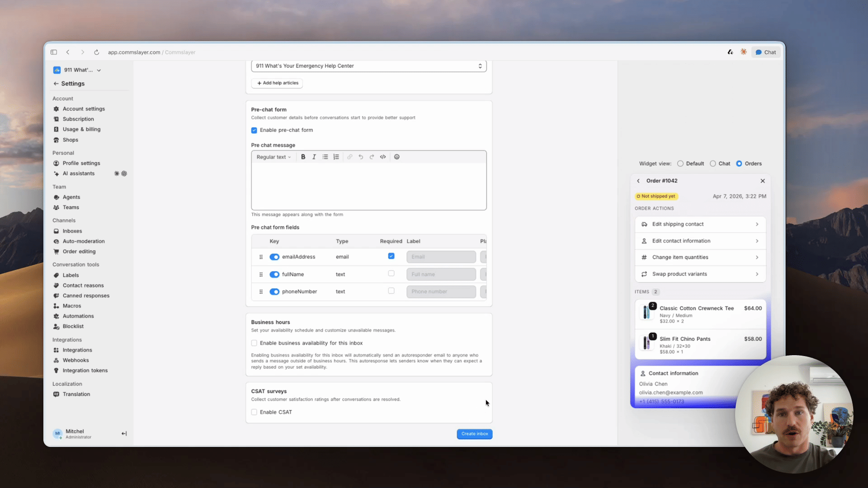Viewport: 868px width, 488px height.
Task: Open Inboxes in settings sidebar
Action: tap(72, 231)
